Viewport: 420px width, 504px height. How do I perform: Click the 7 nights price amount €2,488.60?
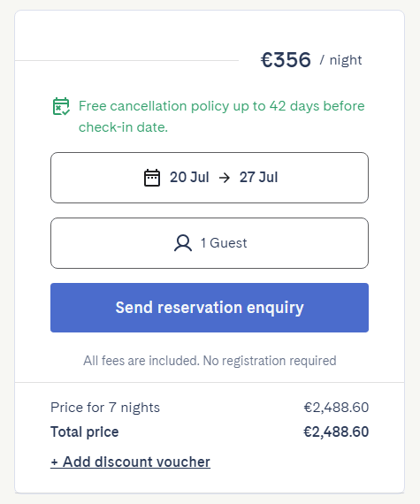click(x=336, y=407)
